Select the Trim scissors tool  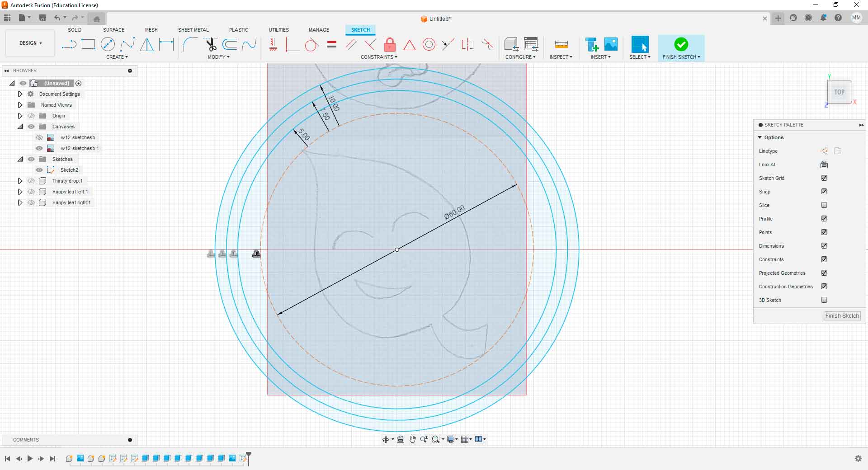coord(211,44)
